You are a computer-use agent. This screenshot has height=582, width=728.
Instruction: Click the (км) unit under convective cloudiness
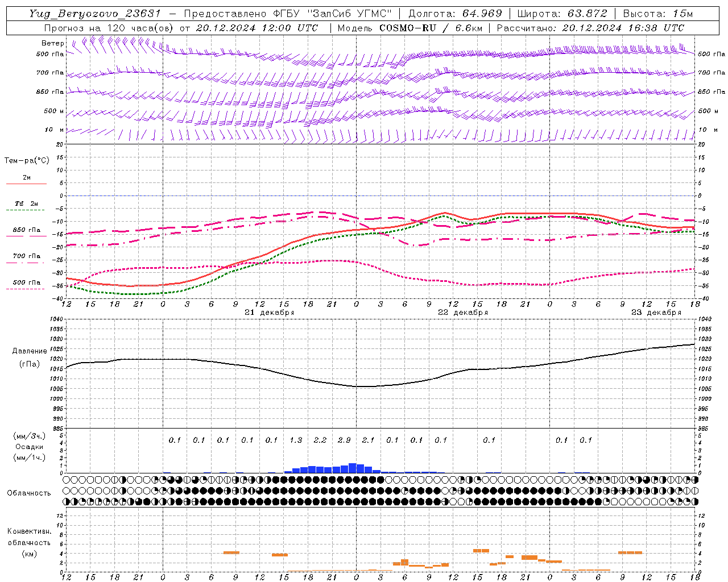(x=29, y=554)
